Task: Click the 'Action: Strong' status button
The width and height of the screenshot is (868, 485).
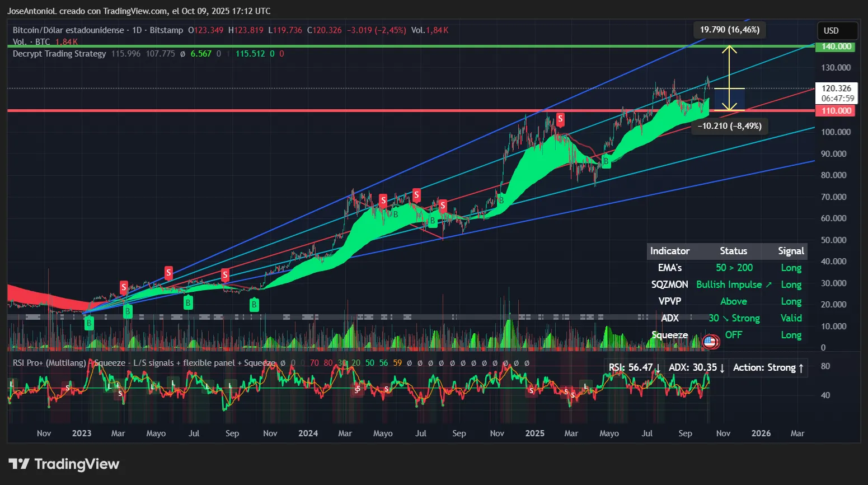Action: click(768, 367)
